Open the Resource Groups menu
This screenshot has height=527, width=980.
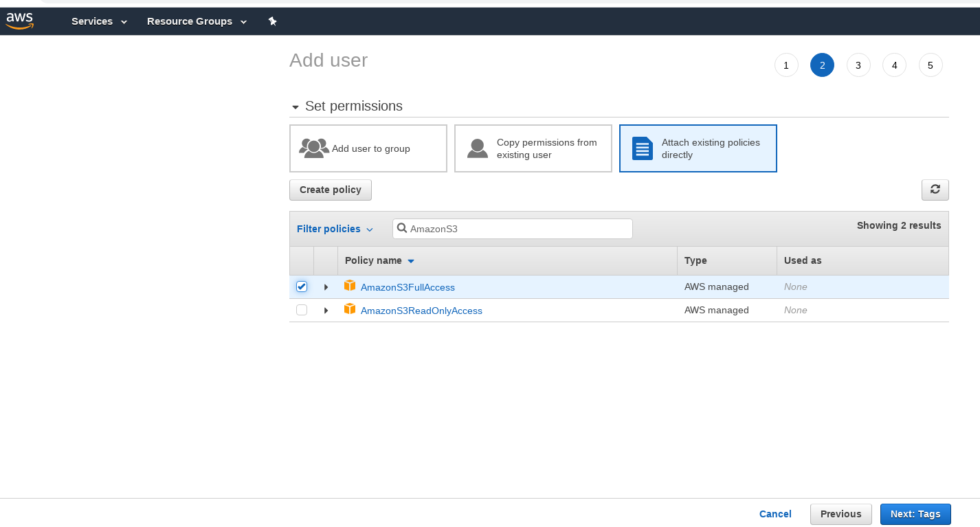click(x=197, y=21)
